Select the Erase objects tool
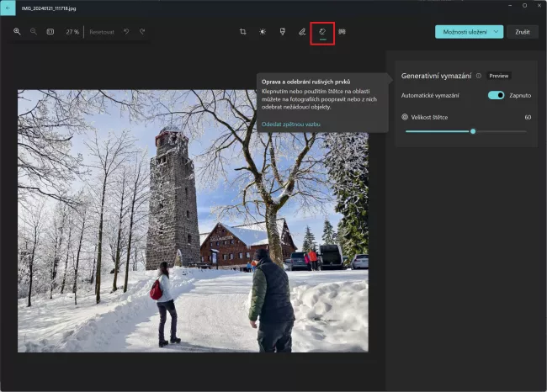 [x=322, y=32]
